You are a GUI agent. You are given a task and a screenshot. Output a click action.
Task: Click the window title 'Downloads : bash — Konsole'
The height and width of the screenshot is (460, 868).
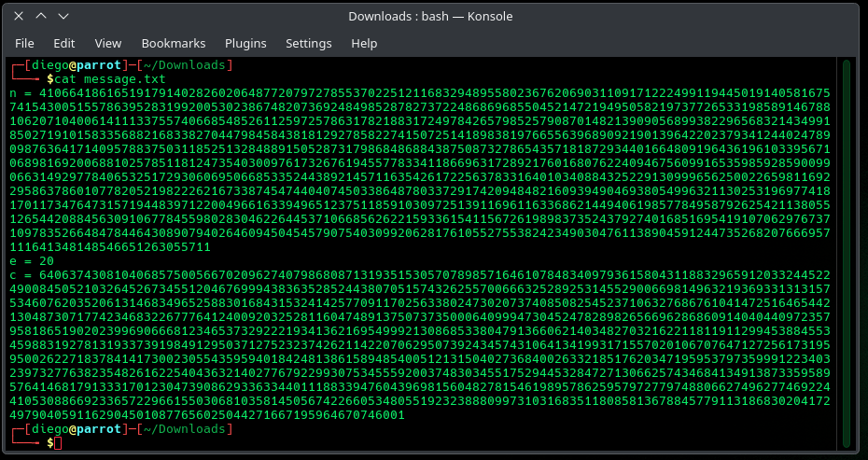pos(430,17)
